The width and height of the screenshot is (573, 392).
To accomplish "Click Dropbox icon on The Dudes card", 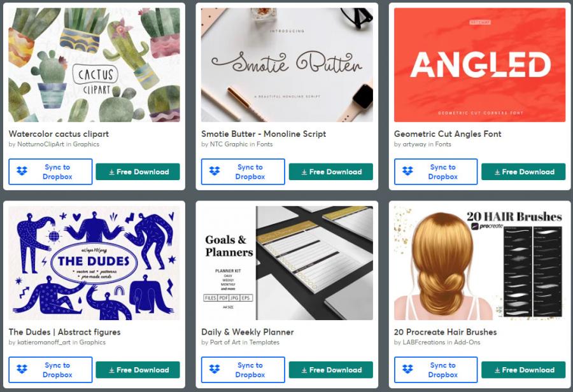I will click(22, 369).
